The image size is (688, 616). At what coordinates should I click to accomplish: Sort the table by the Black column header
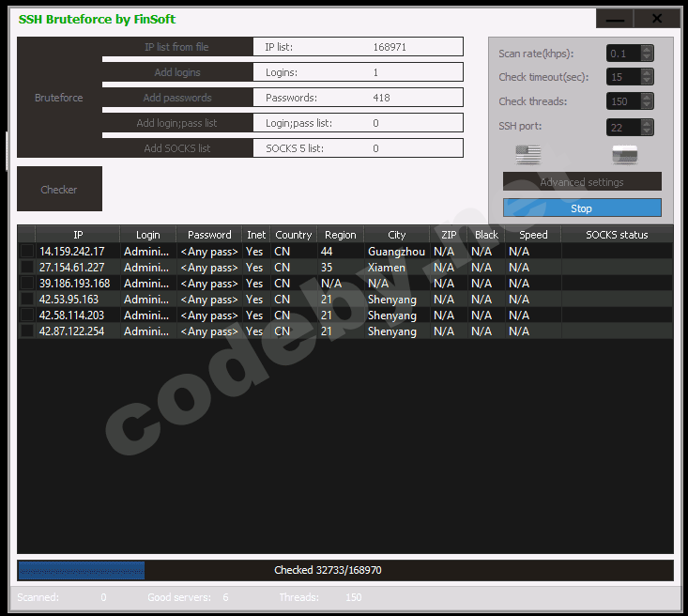(486, 235)
